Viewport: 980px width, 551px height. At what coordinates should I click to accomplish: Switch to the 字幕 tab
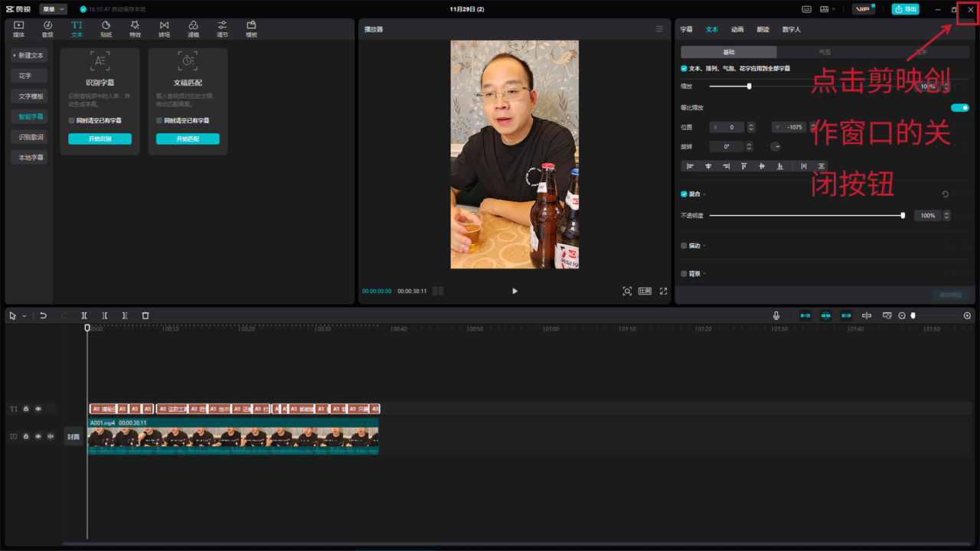[x=686, y=29]
